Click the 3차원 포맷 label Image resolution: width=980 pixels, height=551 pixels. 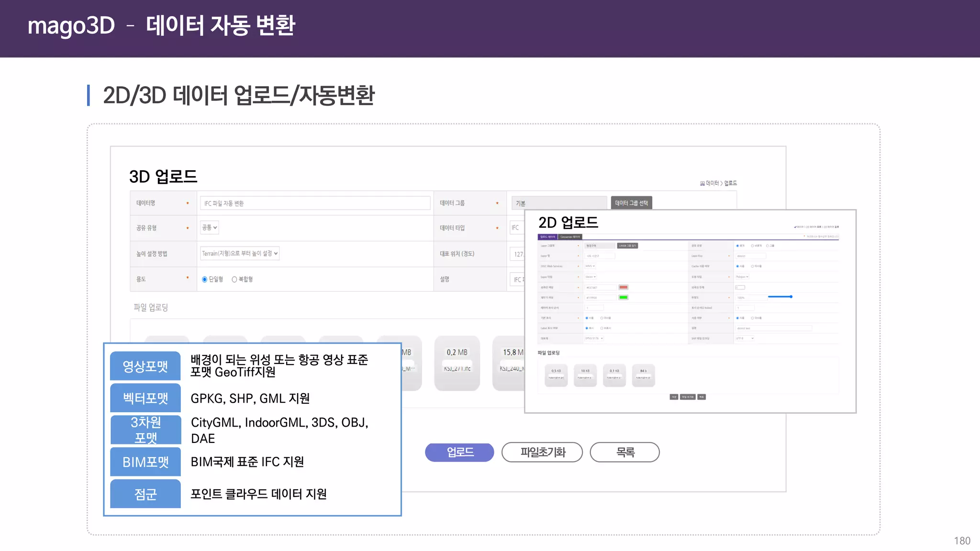pyautogui.click(x=145, y=430)
